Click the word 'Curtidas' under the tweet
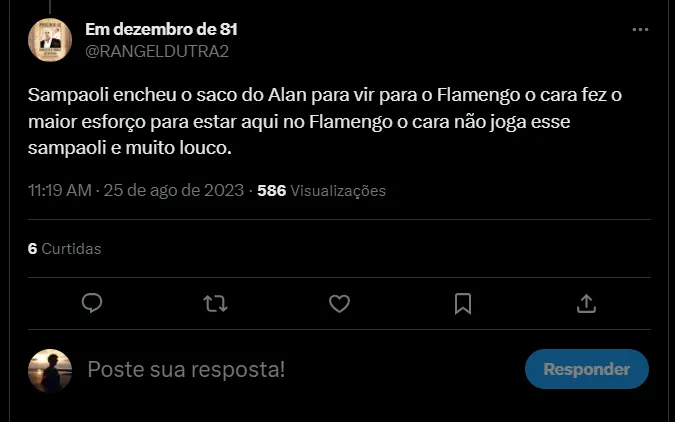 pyautogui.click(x=71, y=249)
